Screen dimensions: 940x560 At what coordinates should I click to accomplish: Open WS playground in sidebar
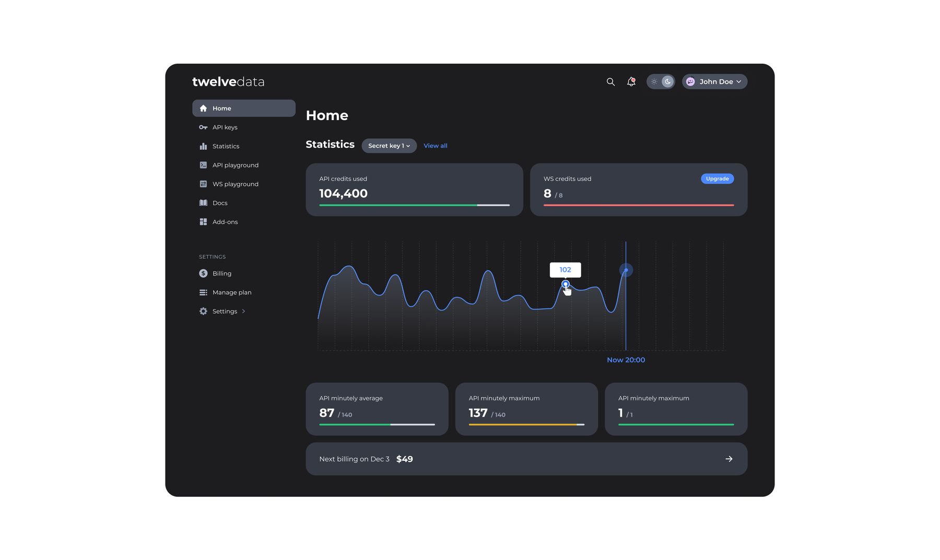[x=235, y=184]
